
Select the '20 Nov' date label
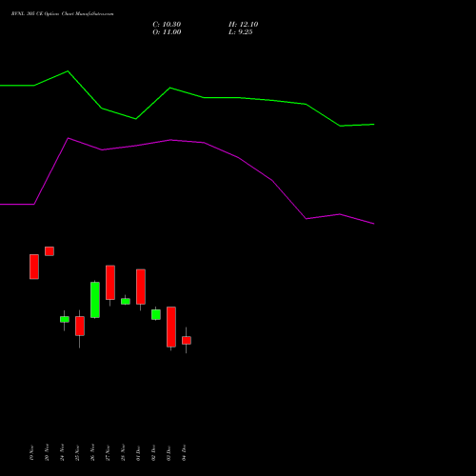point(47,453)
